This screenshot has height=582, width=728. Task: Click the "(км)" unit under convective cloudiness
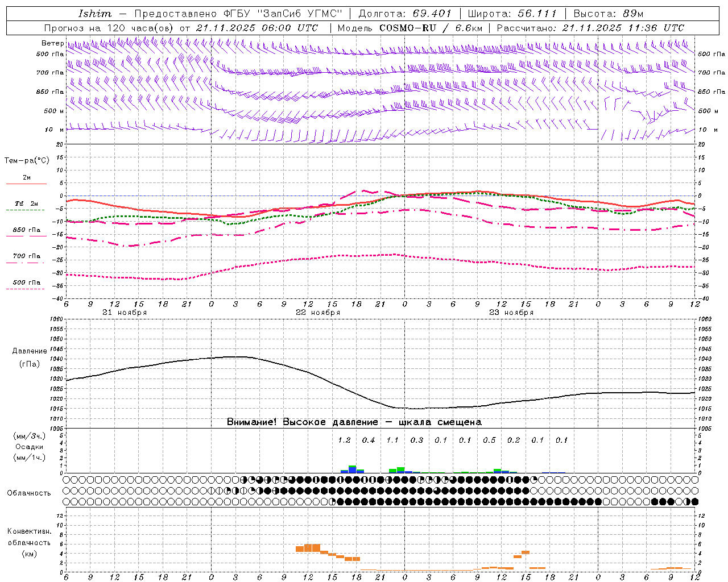pyautogui.click(x=29, y=554)
